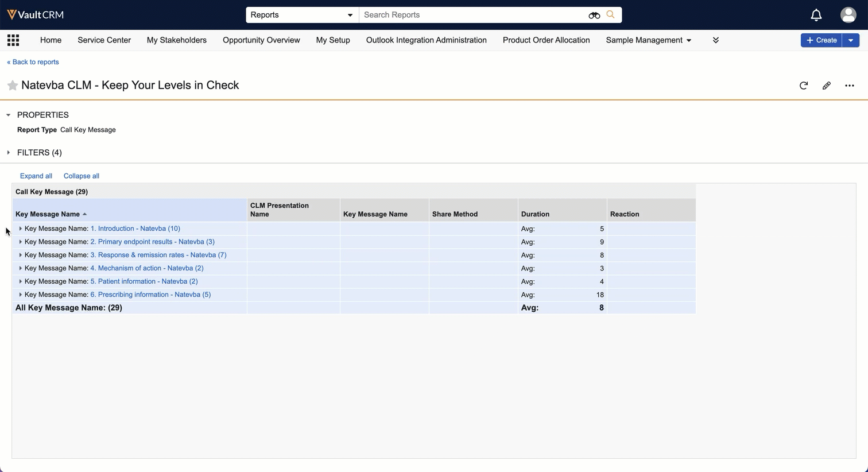Edit the report using pencil icon

(827, 86)
